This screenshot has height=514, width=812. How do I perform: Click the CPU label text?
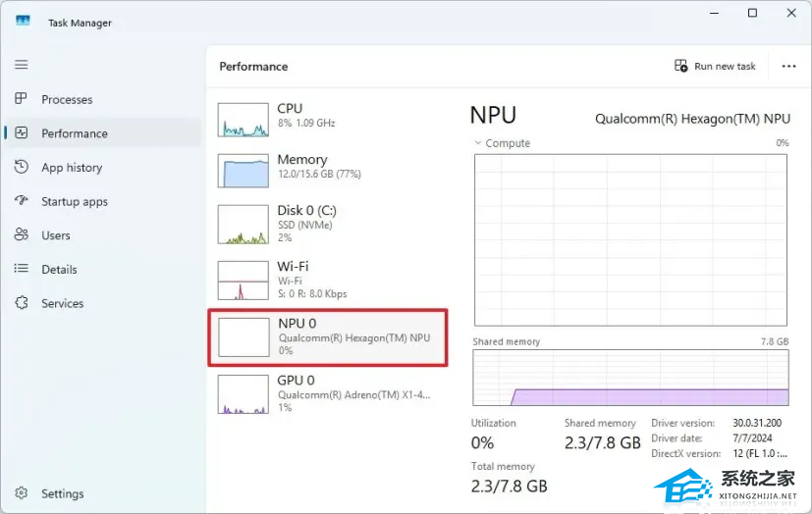tap(290, 109)
